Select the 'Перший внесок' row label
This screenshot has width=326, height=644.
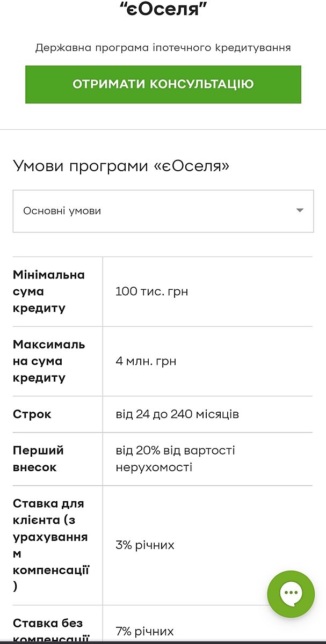38,459
